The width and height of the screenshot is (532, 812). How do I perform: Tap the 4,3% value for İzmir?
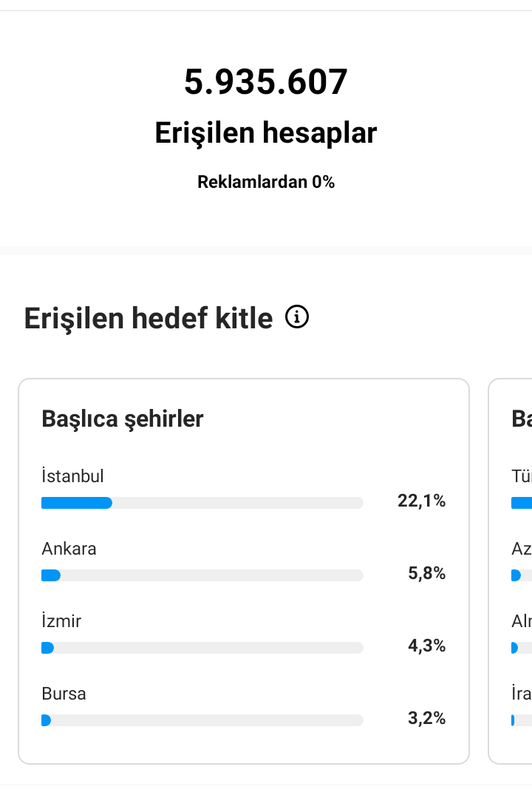426,646
